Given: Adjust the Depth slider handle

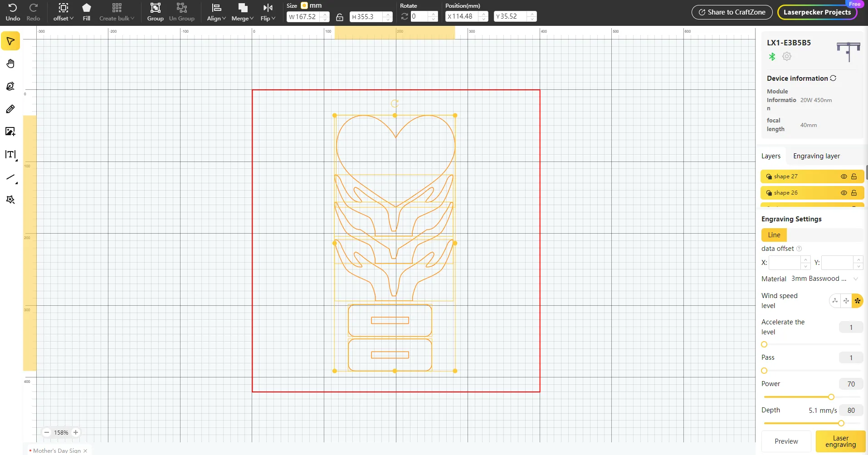Looking at the screenshot, I should (841, 423).
